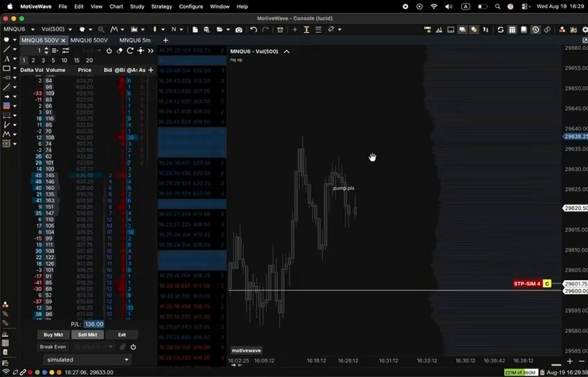Click the eraser icon in DOM toolbar
Image resolution: width=588 pixels, height=377 pixels.
point(120,51)
